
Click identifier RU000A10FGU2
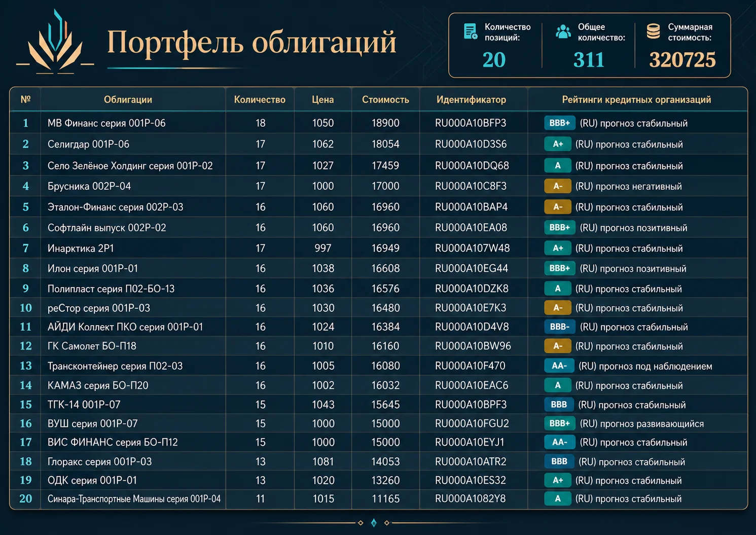[472, 423]
